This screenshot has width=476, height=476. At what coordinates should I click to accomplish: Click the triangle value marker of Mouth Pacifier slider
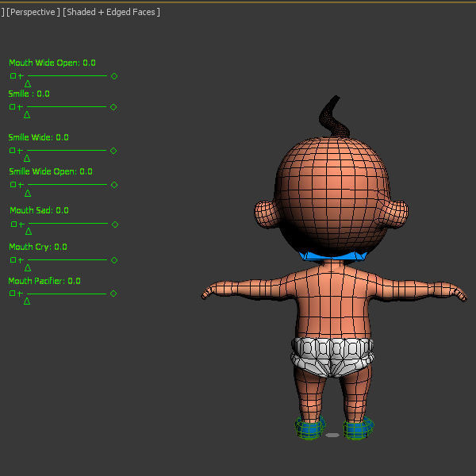coord(27,301)
